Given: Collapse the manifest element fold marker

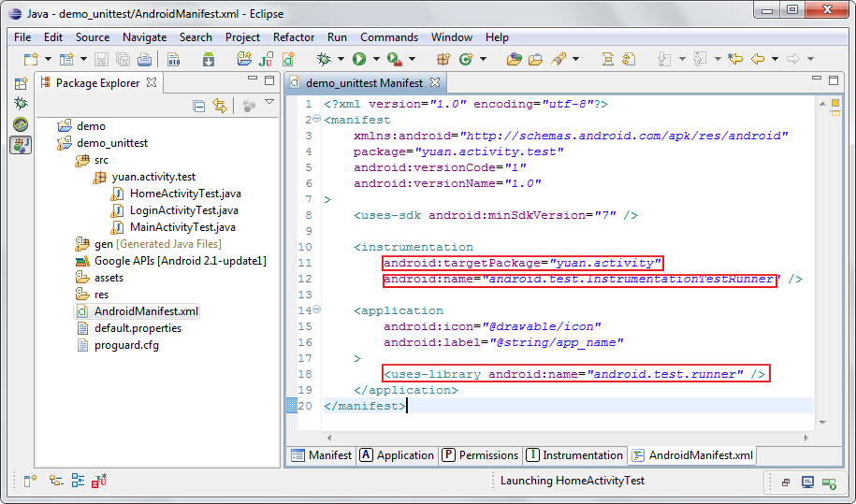Looking at the screenshot, I should coord(317,119).
